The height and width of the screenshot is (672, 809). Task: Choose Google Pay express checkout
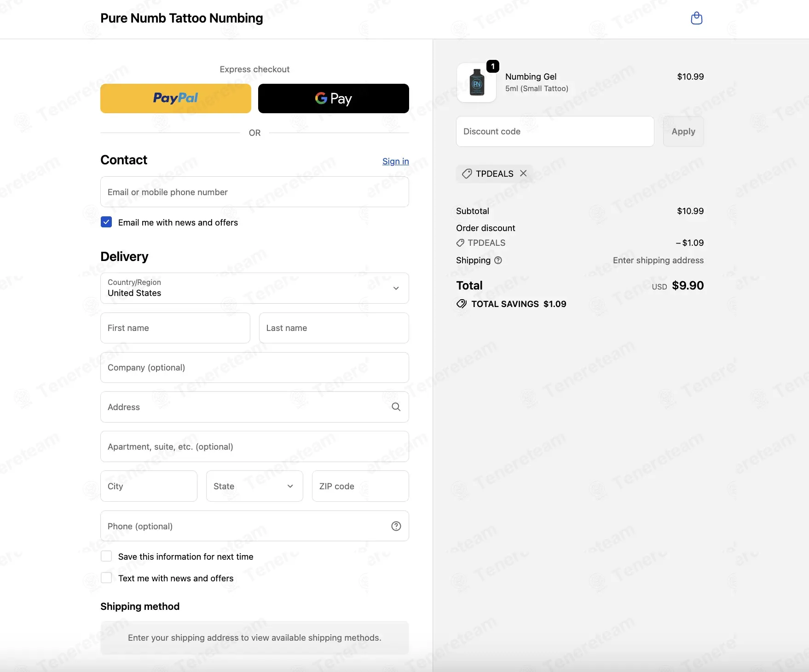point(333,98)
